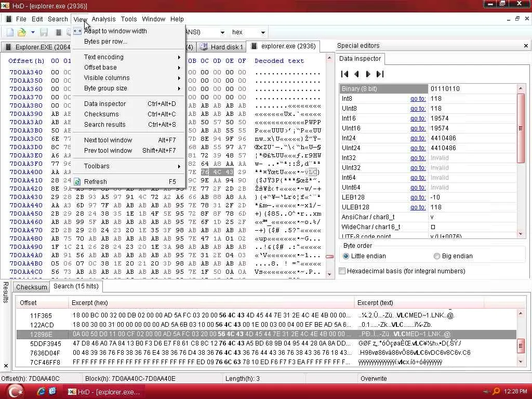Expand the Text encoding submenu
Screen dimensions: 532x399
pyautogui.click(x=129, y=57)
